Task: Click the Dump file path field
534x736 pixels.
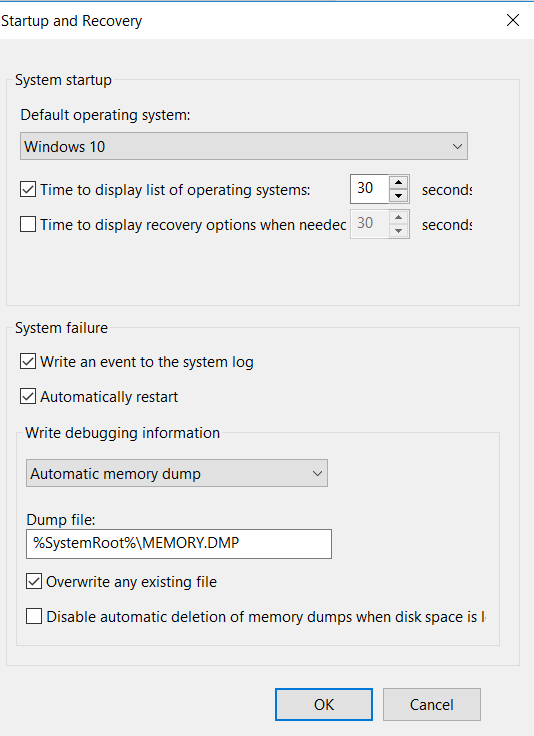Action: (179, 544)
